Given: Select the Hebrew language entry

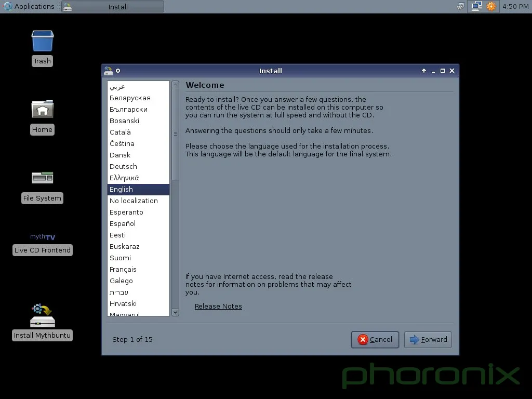Looking at the screenshot, I should click(138, 292).
